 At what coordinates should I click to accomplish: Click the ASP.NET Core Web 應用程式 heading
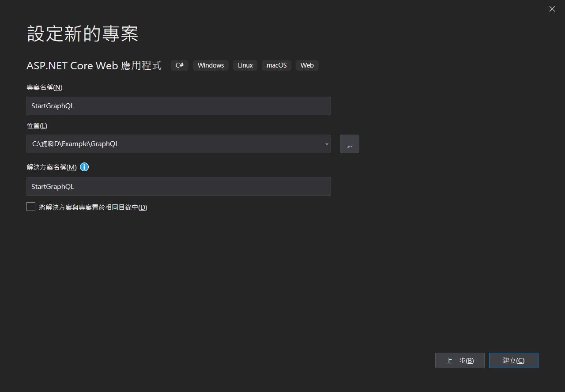coord(94,65)
